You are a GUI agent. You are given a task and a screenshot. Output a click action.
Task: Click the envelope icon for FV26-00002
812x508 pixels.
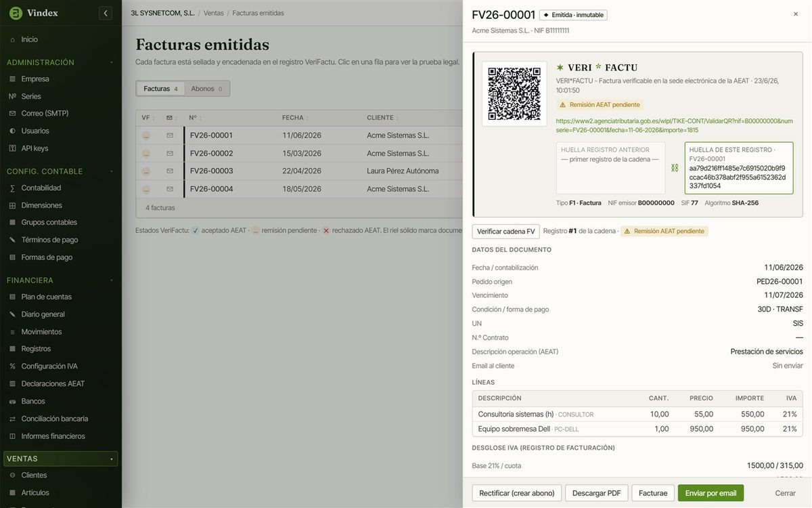pos(170,154)
